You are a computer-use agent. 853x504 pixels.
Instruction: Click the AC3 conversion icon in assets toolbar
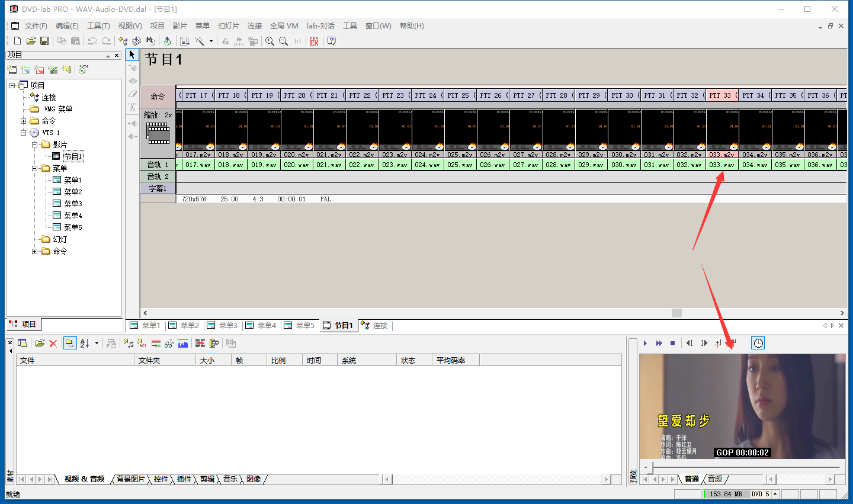click(x=142, y=343)
